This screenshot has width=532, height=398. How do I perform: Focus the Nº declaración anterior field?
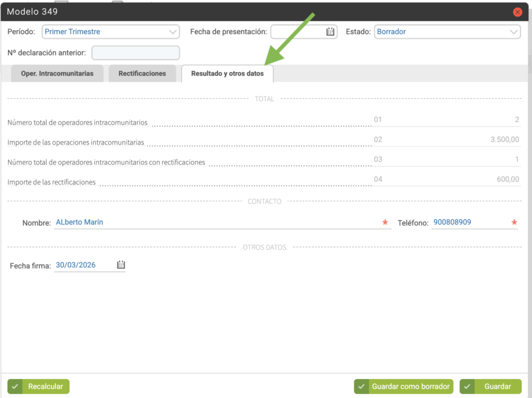pos(136,53)
